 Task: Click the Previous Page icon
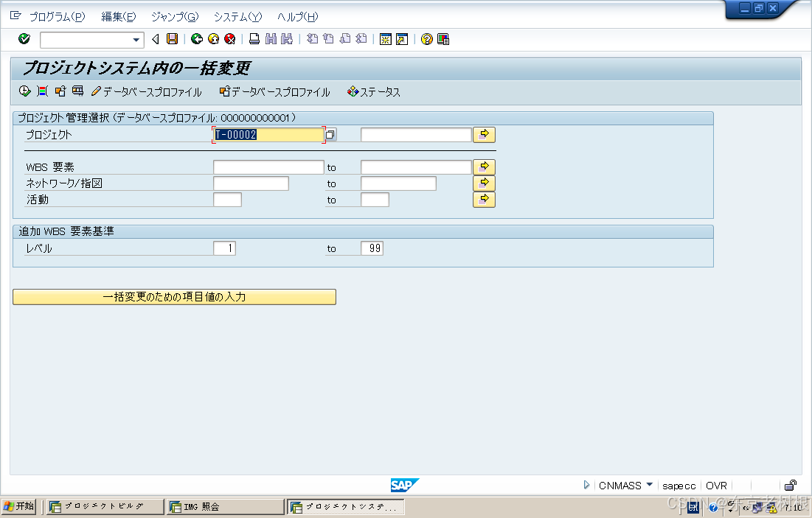point(328,39)
